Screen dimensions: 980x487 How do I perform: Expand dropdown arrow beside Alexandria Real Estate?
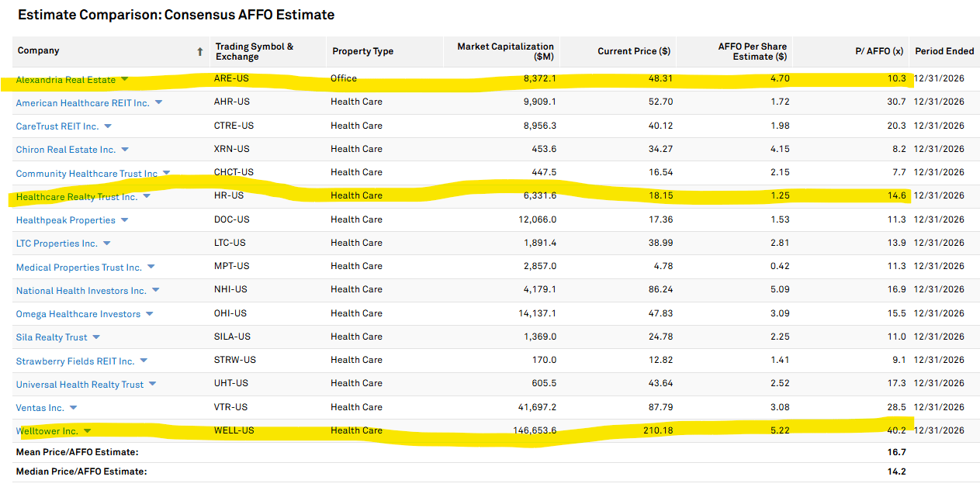pyautogui.click(x=124, y=79)
